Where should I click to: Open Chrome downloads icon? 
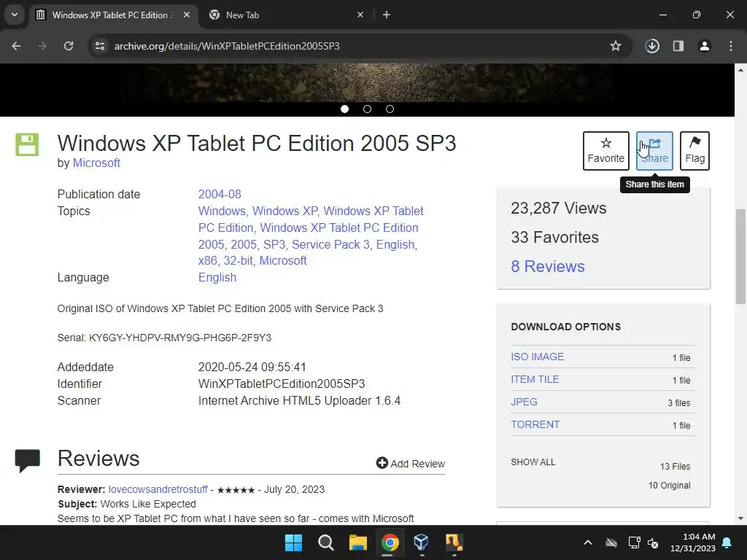pos(652,46)
